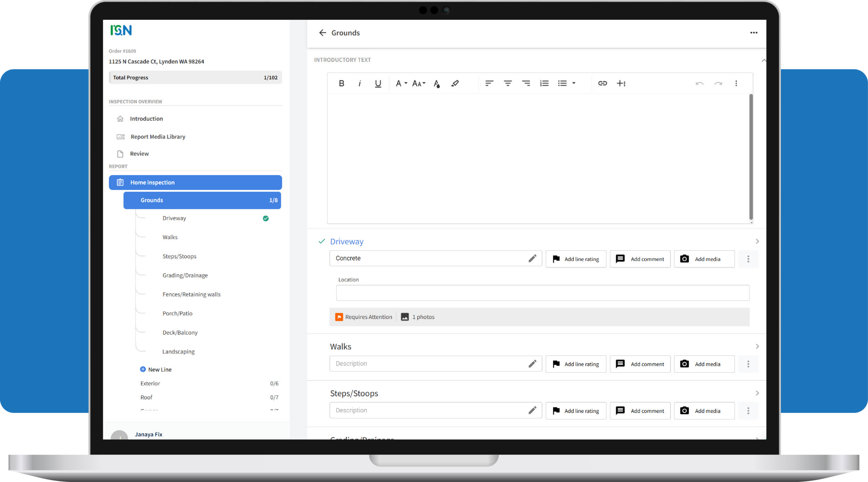The image size is (868, 482).
Task: Click the Total Progress bar
Action: 195,78
